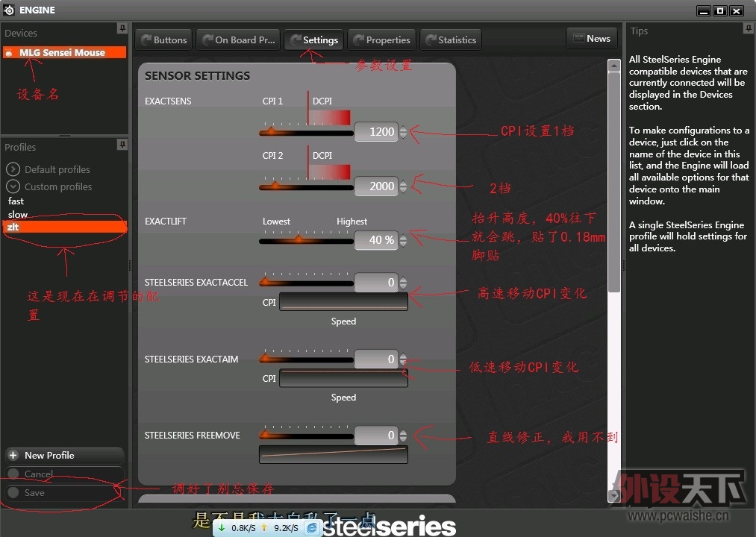Decrease FreeMove with stepper down arrow

pos(403,439)
